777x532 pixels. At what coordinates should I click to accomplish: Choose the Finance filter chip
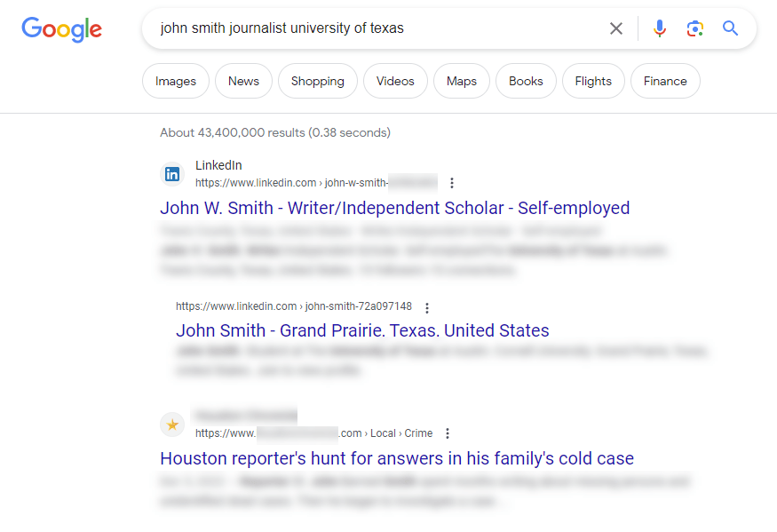point(665,81)
